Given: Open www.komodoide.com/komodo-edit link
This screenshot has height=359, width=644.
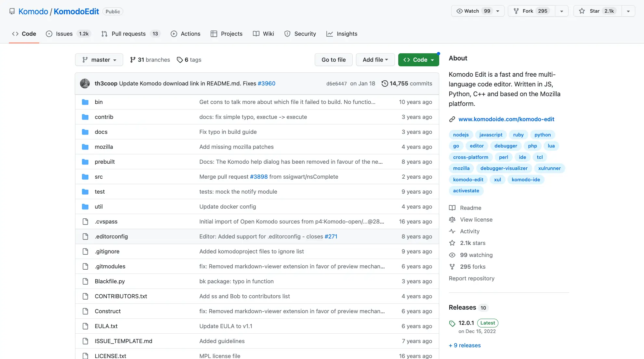Looking at the screenshot, I should [506, 119].
